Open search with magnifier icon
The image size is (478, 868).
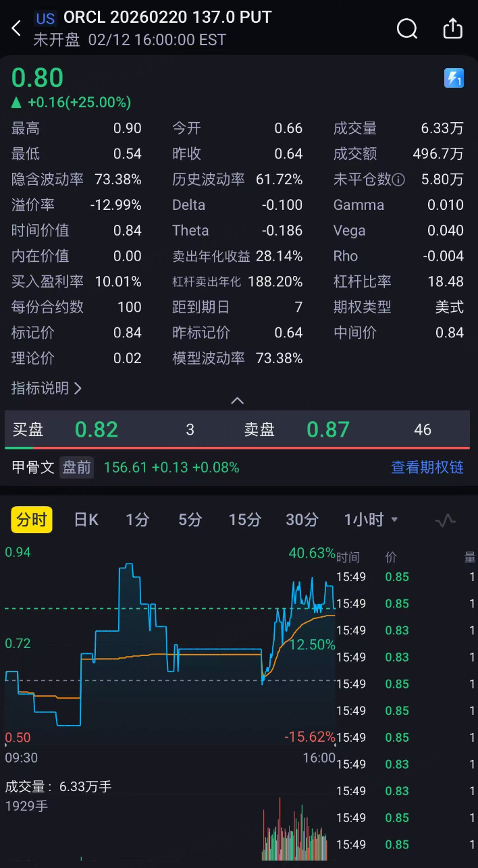[407, 28]
